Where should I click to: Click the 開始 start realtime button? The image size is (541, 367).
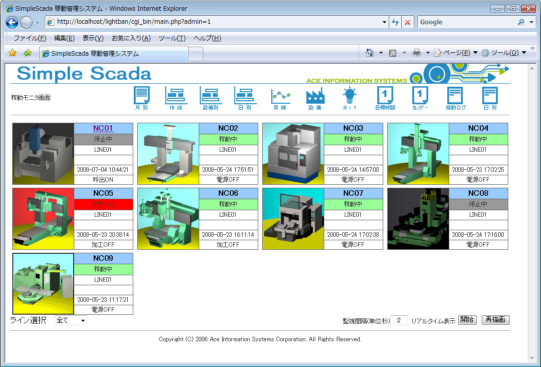467,320
